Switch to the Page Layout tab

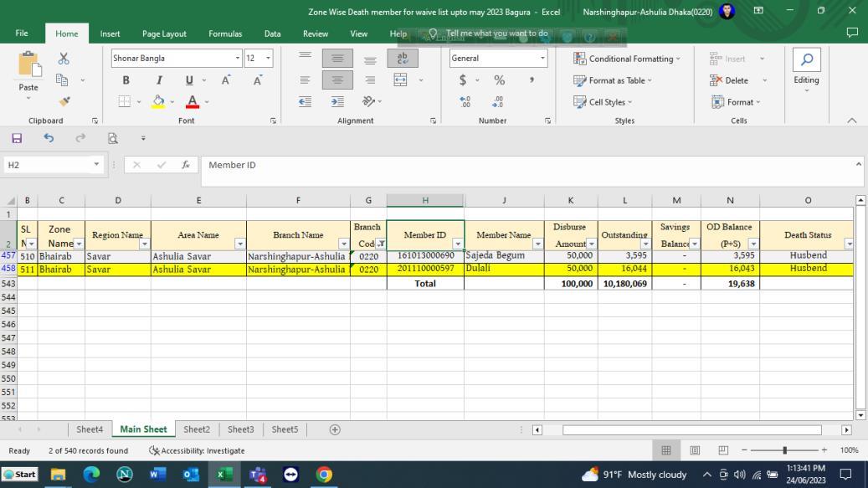click(164, 33)
